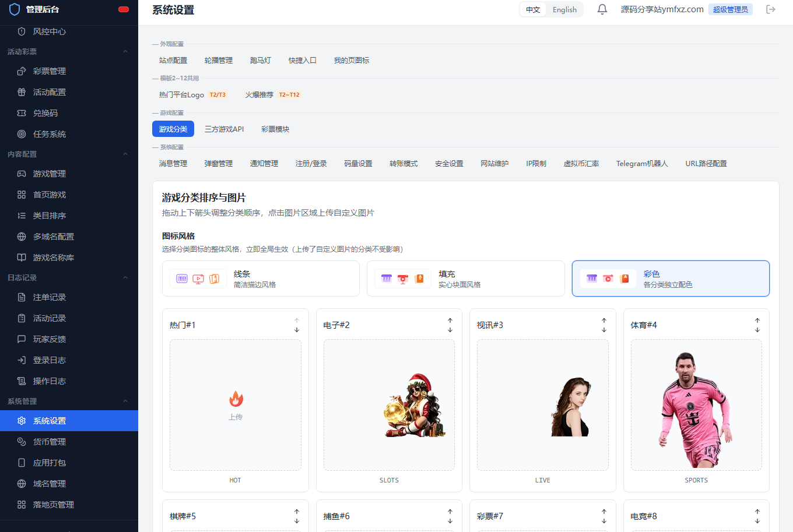793x532 pixels.
Task: Collapse the 内容配置 sidebar group
Action: coord(69,154)
